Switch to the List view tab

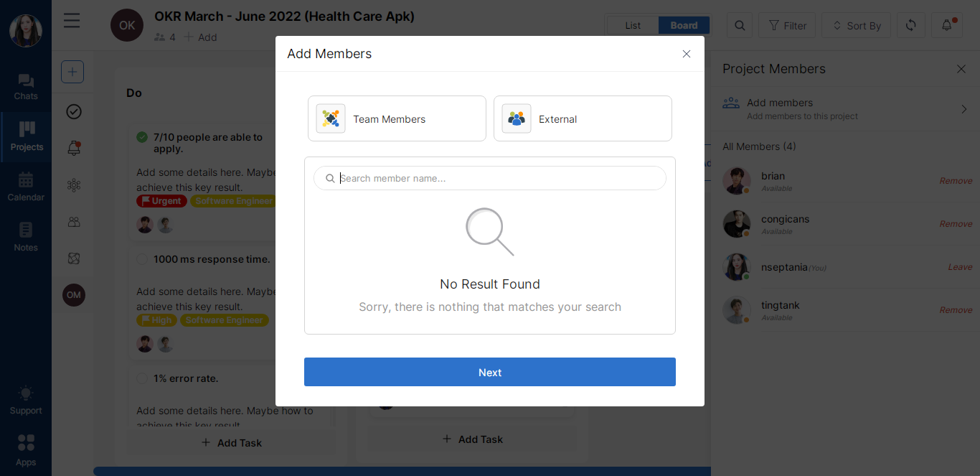click(633, 25)
